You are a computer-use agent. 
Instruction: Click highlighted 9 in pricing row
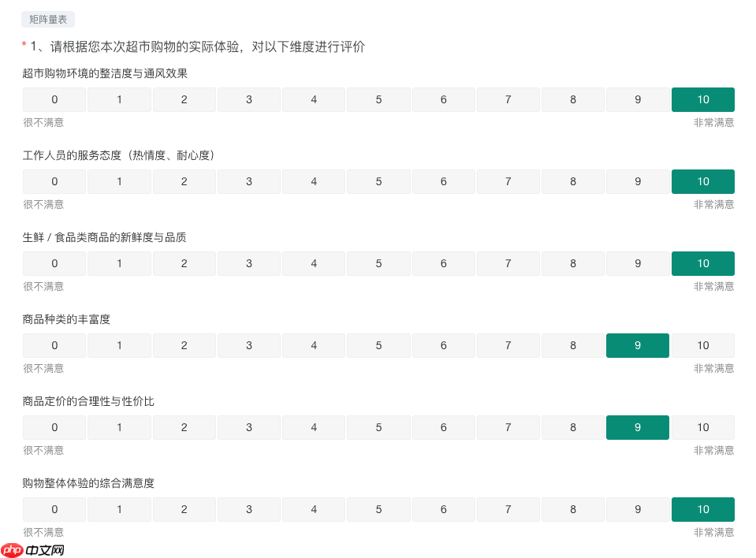pyautogui.click(x=638, y=427)
